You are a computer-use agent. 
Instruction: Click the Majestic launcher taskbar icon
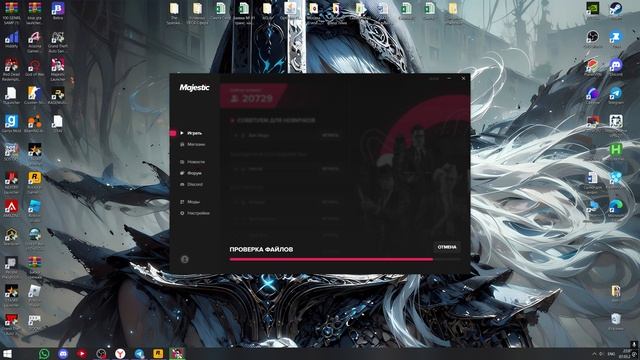point(177,353)
